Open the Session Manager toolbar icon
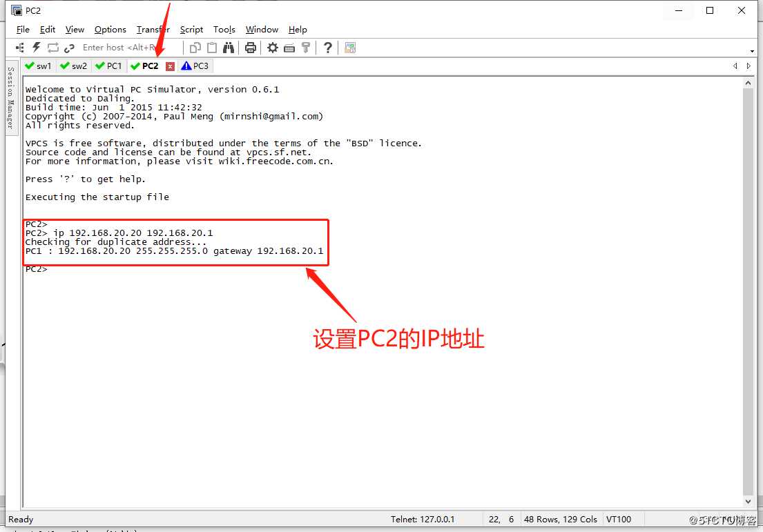 (20, 48)
